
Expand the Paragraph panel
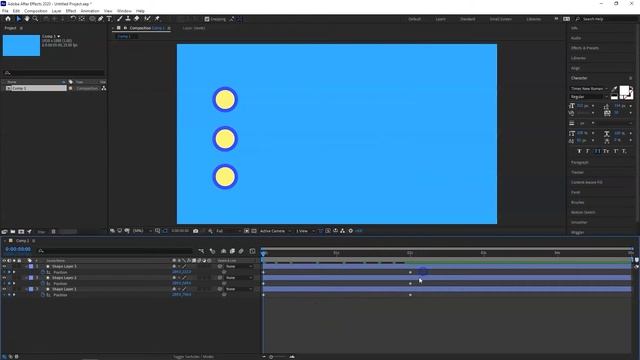pos(580,162)
